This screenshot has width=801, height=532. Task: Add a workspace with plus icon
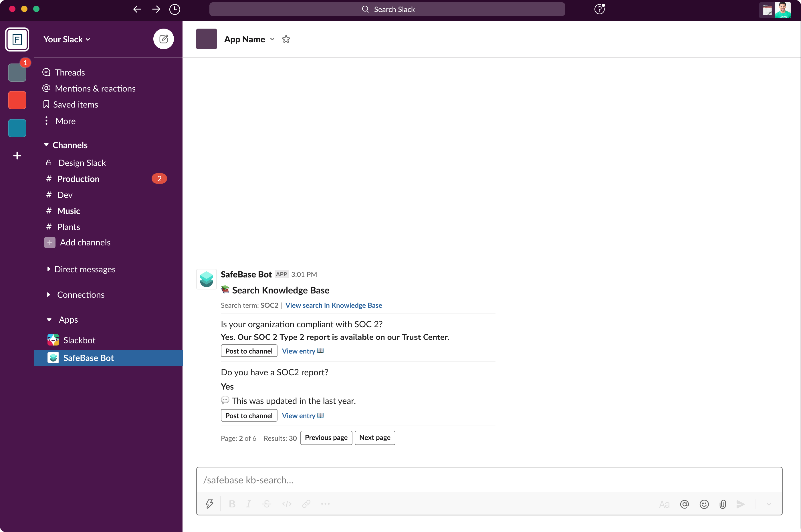point(17,156)
